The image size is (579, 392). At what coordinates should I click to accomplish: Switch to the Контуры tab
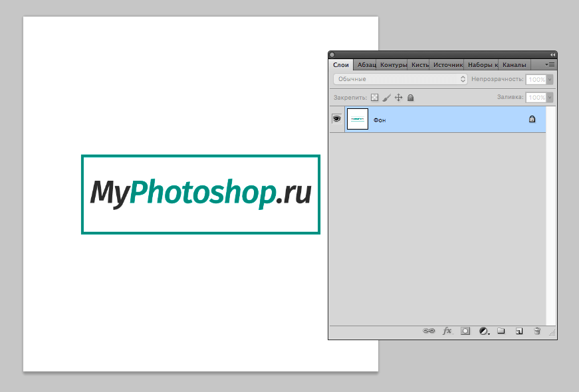pyautogui.click(x=393, y=65)
